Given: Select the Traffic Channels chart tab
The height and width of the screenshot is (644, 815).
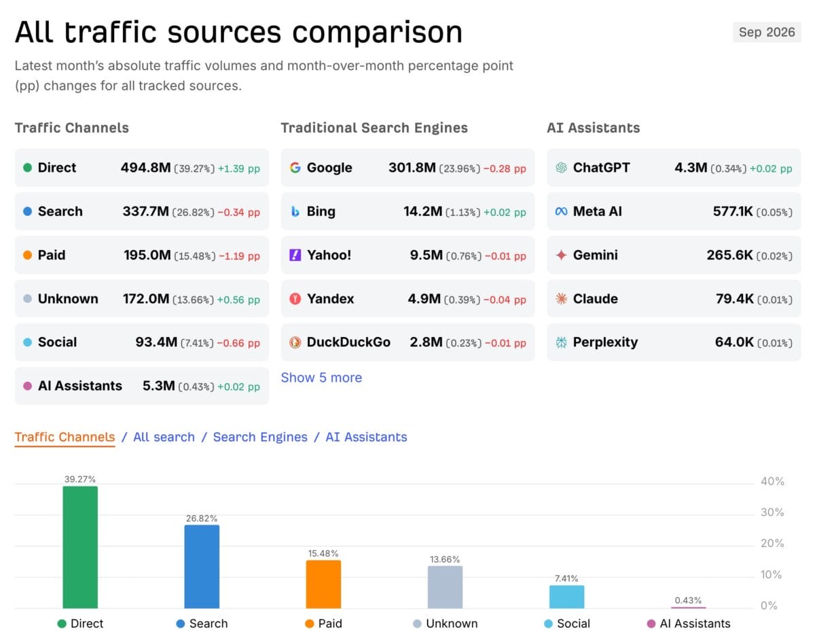Looking at the screenshot, I should [x=65, y=437].
